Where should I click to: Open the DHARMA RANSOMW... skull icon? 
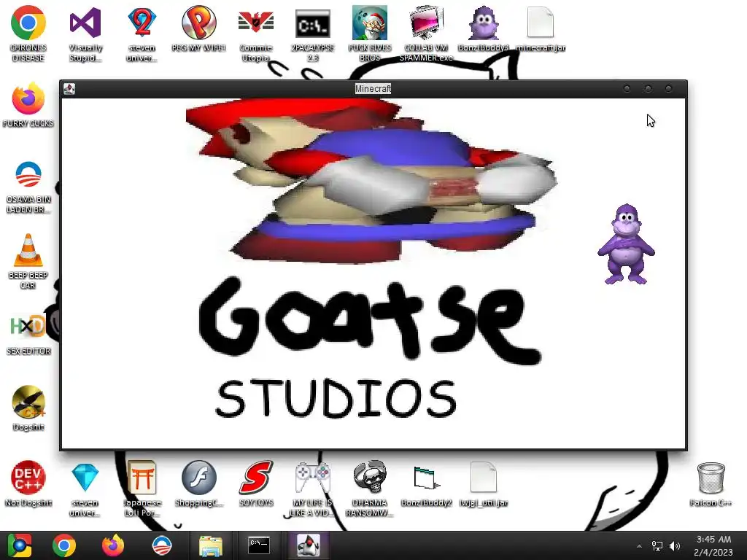[370, 488]
